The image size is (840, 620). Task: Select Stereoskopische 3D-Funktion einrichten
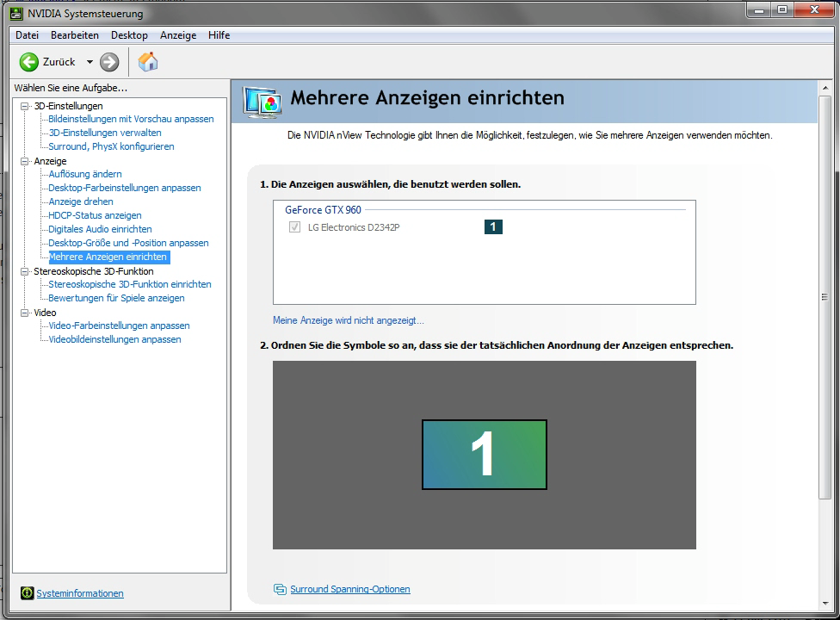coord(130,284)
